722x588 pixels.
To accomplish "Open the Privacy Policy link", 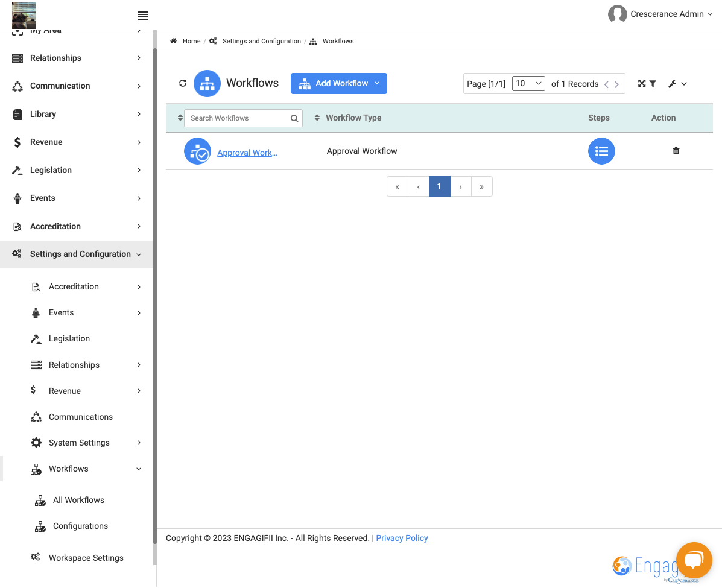I will pos(402,539).
